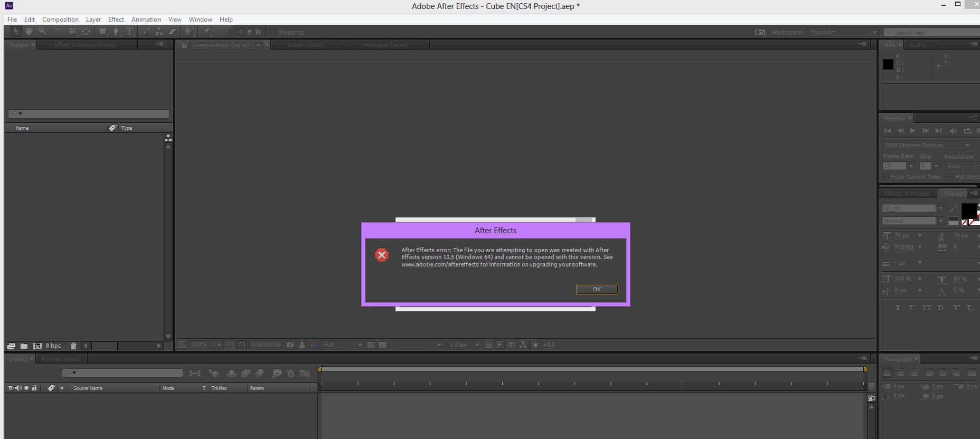980x439 pixels.
Task: Select the Pen tool
Action: point(116,32)
